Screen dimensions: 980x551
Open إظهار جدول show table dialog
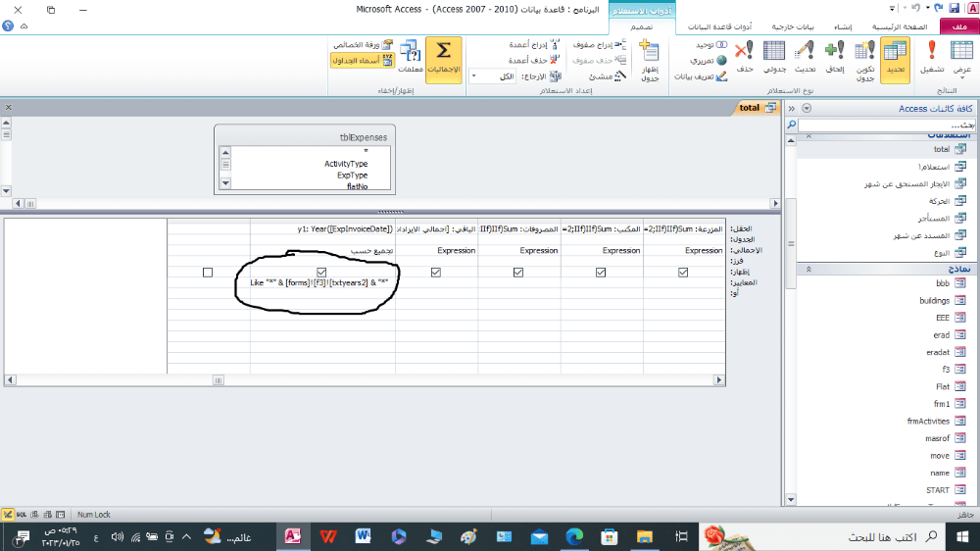point(650,61)
